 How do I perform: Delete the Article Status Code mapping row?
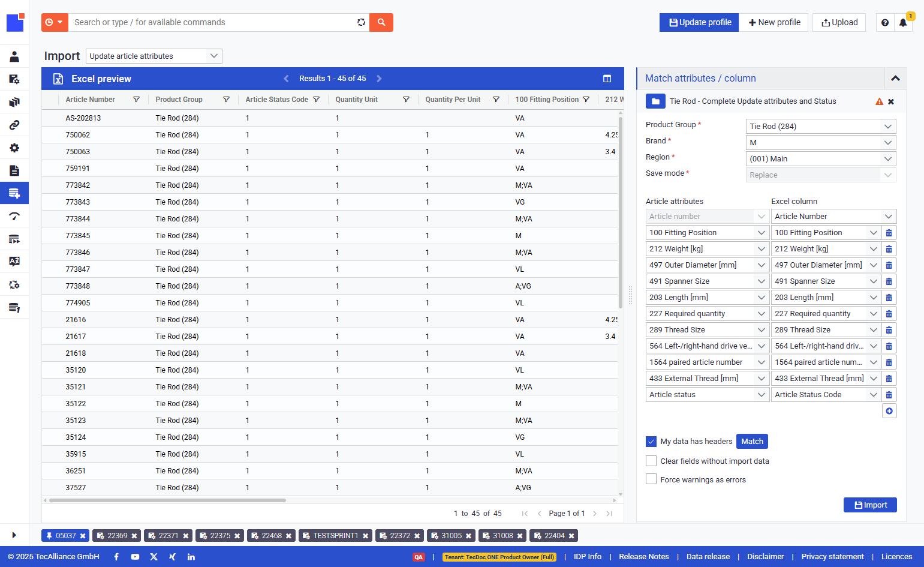889,395
